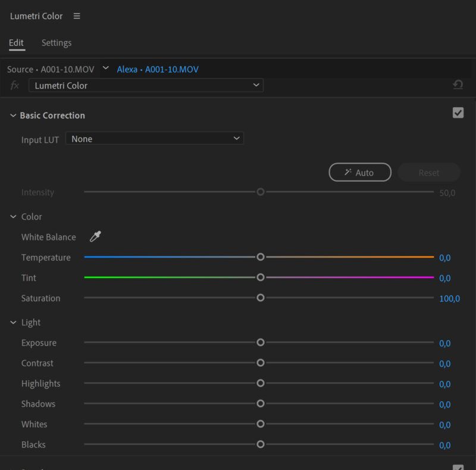Open the Input LUT dropdown
This screenshot has width=476, height=470.
coord(155,139)
